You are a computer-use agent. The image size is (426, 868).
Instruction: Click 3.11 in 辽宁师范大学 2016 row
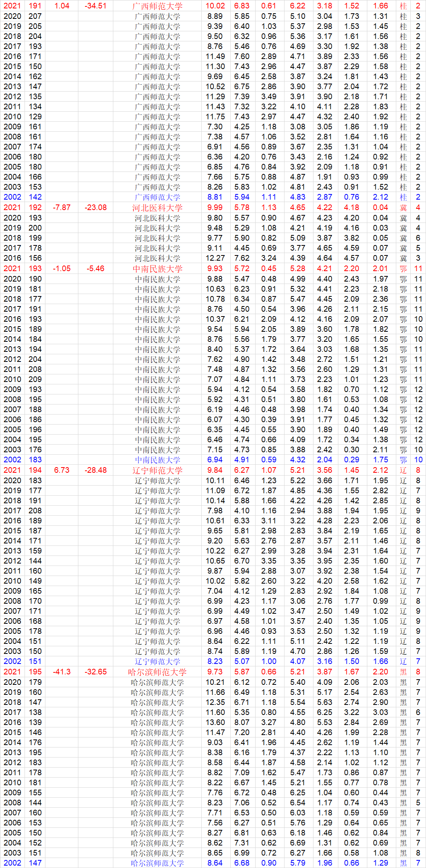269,521
